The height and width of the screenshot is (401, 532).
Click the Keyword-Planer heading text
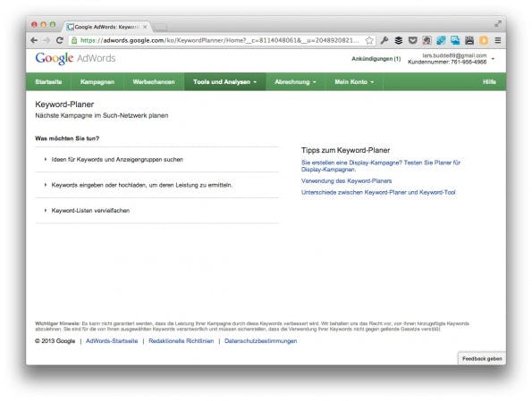pos(64,104)
